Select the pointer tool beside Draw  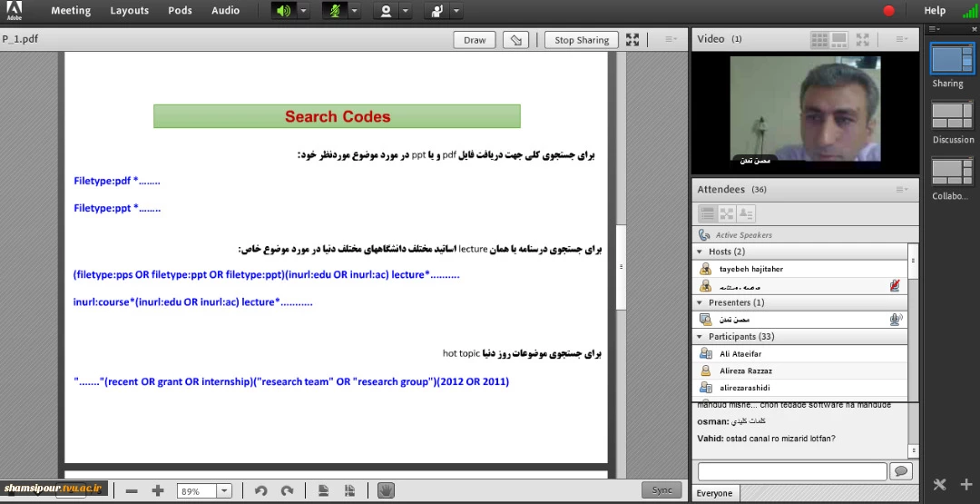(x=515, y=40)
